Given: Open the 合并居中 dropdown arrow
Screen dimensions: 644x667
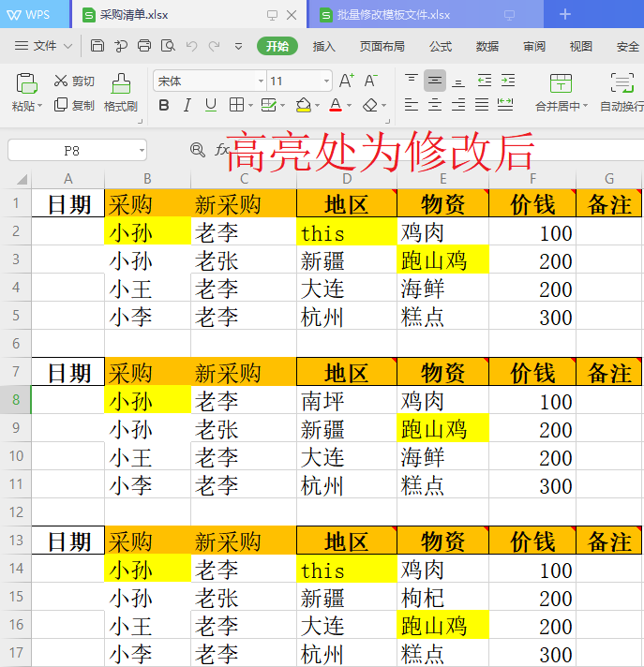Looking at the screenshot, I should 585,106.
